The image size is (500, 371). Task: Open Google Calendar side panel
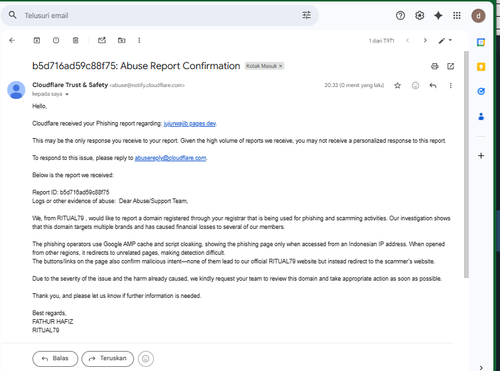[x=481, y=42]
